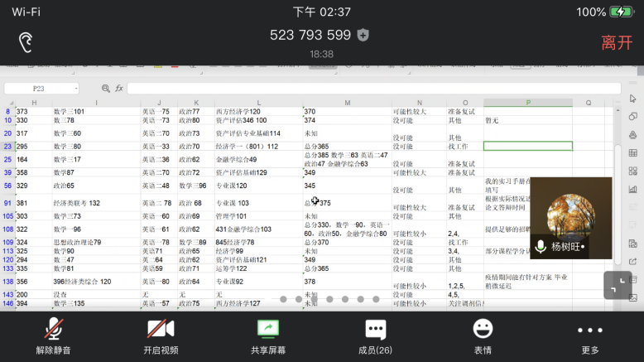The width and height of the screenshot is (644, 362).
Task: Click the fx insert function icon
Action: [119, 88]
